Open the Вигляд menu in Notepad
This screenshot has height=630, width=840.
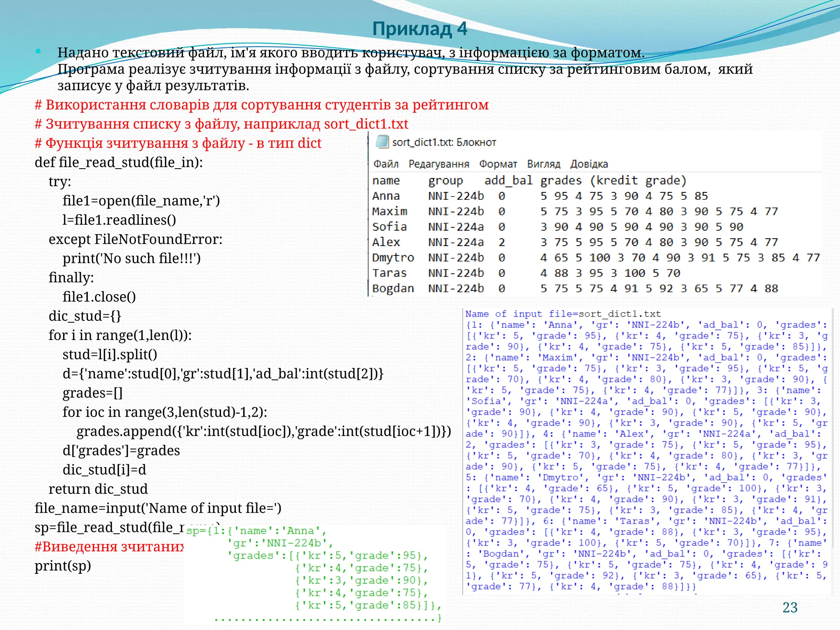[x=543, y=164]
